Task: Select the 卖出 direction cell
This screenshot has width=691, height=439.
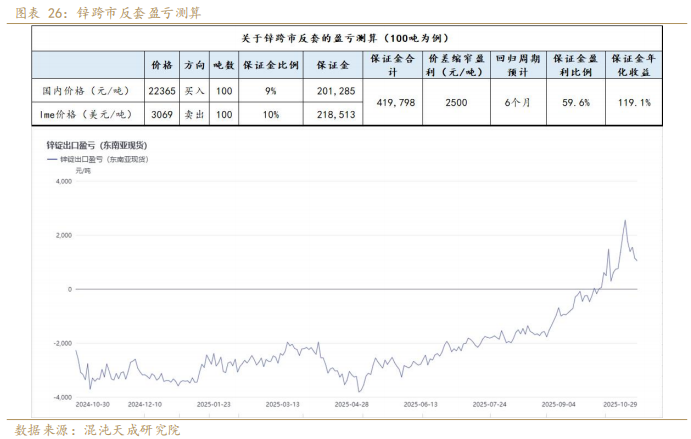Action: [x=195, y=115]
